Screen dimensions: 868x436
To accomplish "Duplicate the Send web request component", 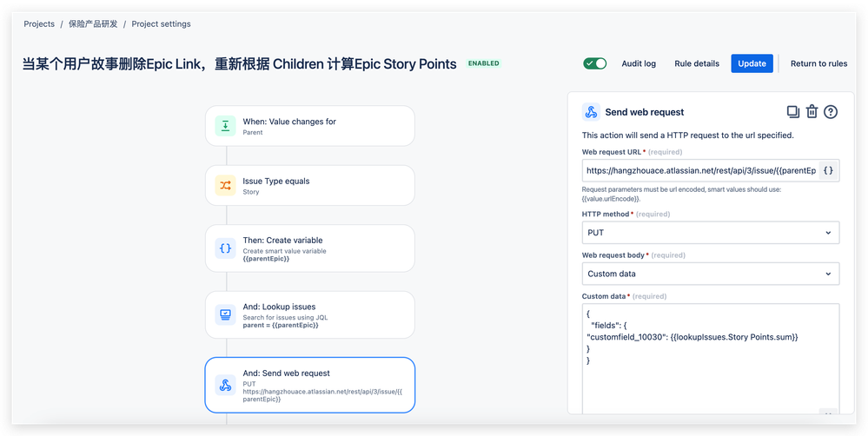I will tap(793, 112).
